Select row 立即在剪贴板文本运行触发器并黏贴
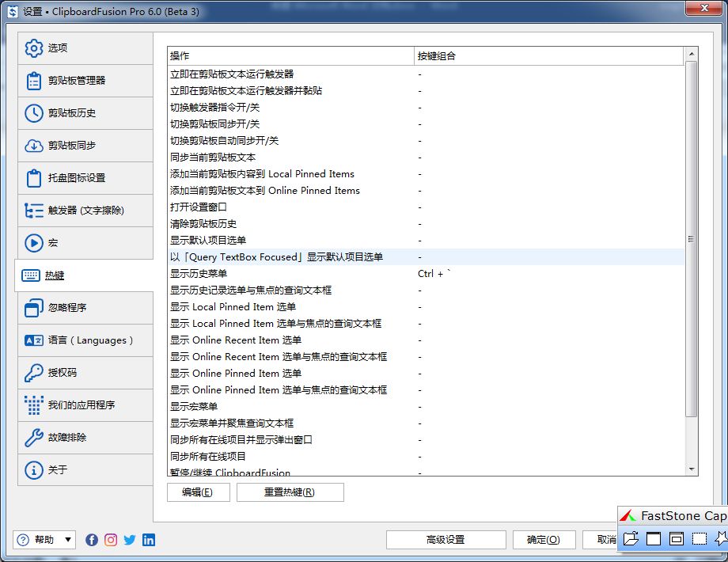The width and height of the screenshot is (728, 562). 426,91
